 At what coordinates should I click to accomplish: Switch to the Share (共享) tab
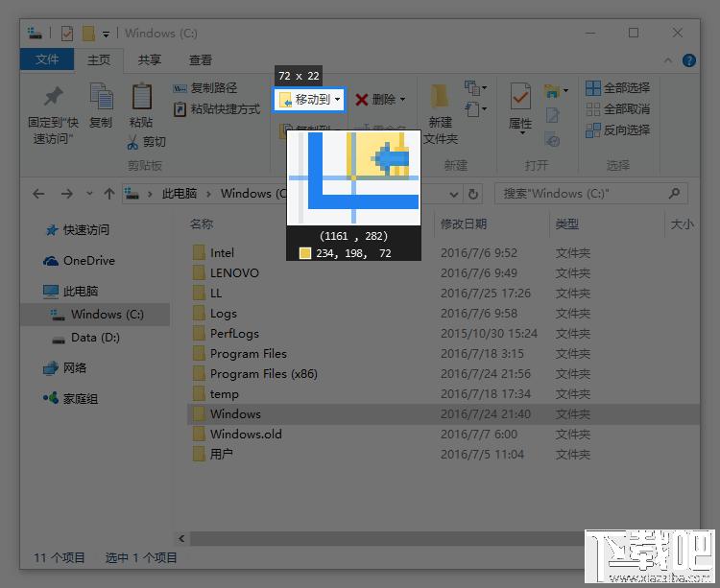(150, 60)
